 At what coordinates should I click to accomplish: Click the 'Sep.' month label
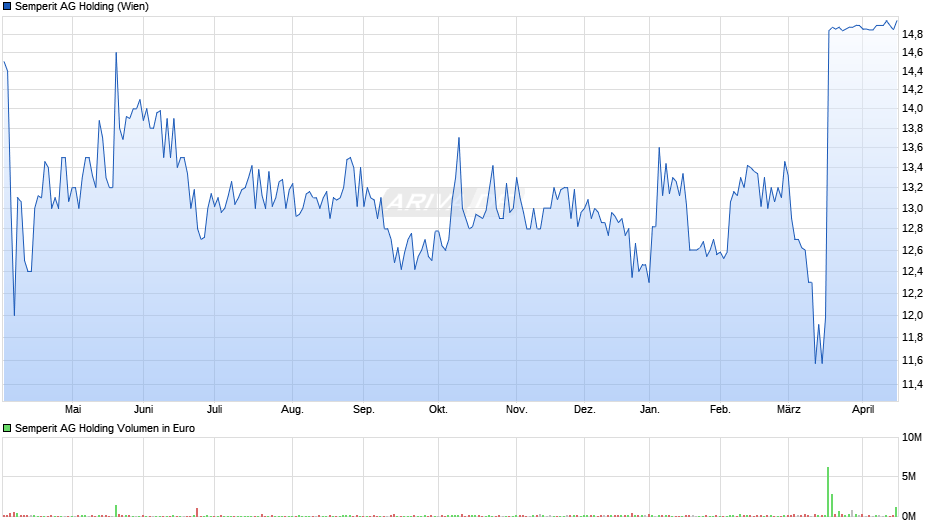tap(363, 410)
